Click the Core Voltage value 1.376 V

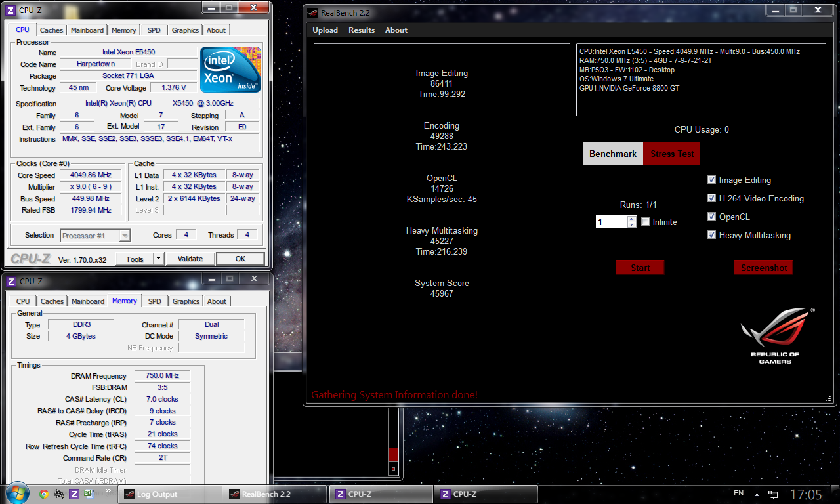(x=173, y=87)
